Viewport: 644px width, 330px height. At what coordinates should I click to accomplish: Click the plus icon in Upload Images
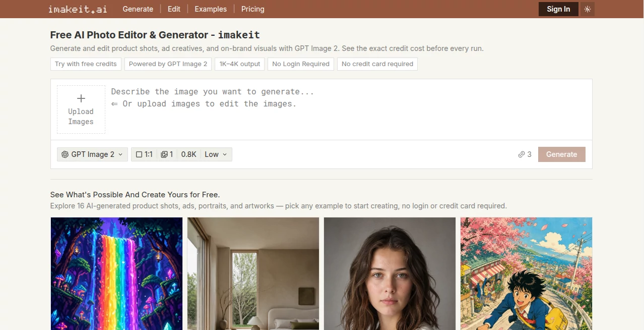(81, 98)
